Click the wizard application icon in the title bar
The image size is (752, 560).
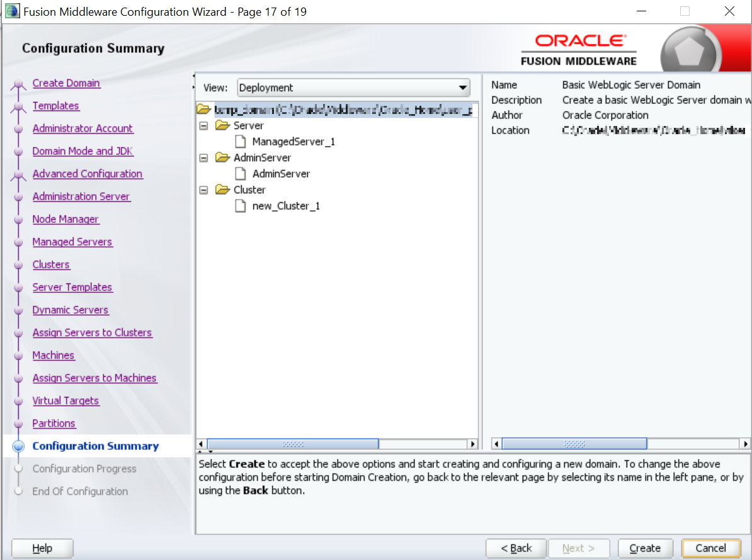13,11
